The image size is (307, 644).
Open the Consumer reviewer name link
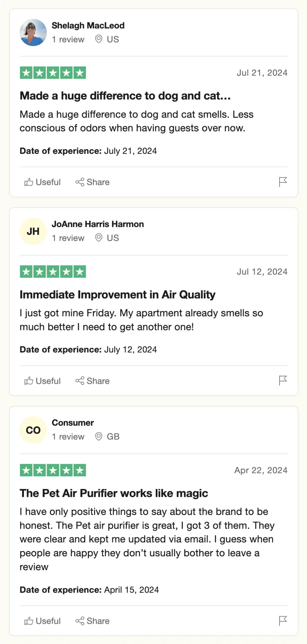(73, 423)
